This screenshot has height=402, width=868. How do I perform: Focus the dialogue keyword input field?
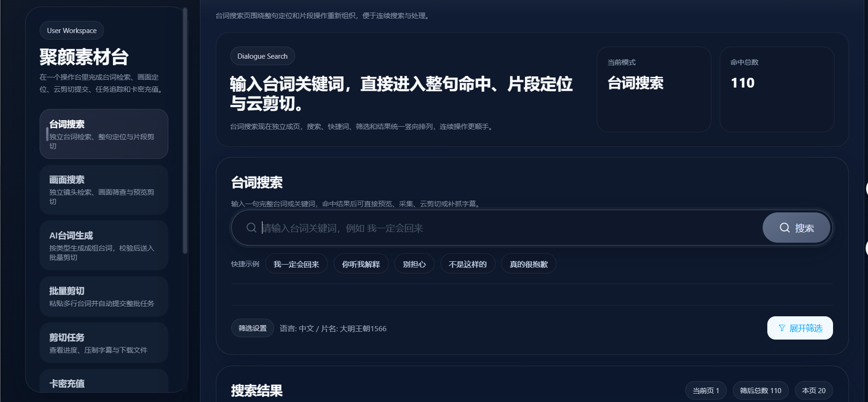[510, 228]
